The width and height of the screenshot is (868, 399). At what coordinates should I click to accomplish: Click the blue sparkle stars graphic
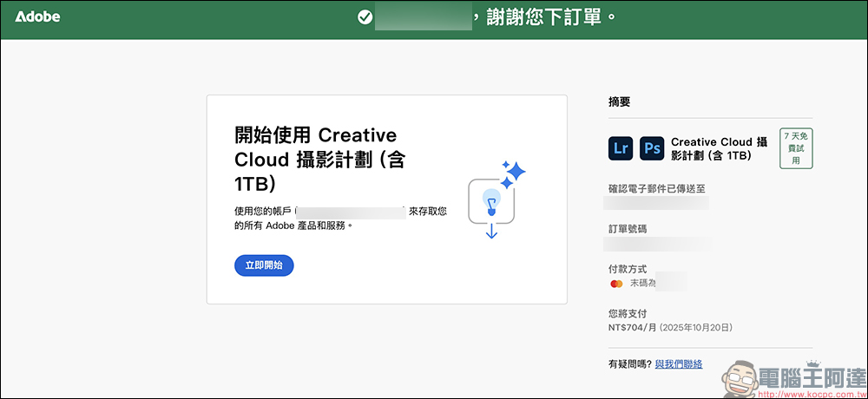point(513,172)
